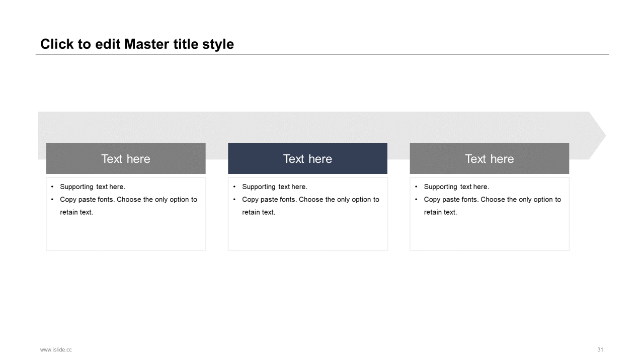
Task: Open the www.islide.cc footer link
Action: [56, 349]
